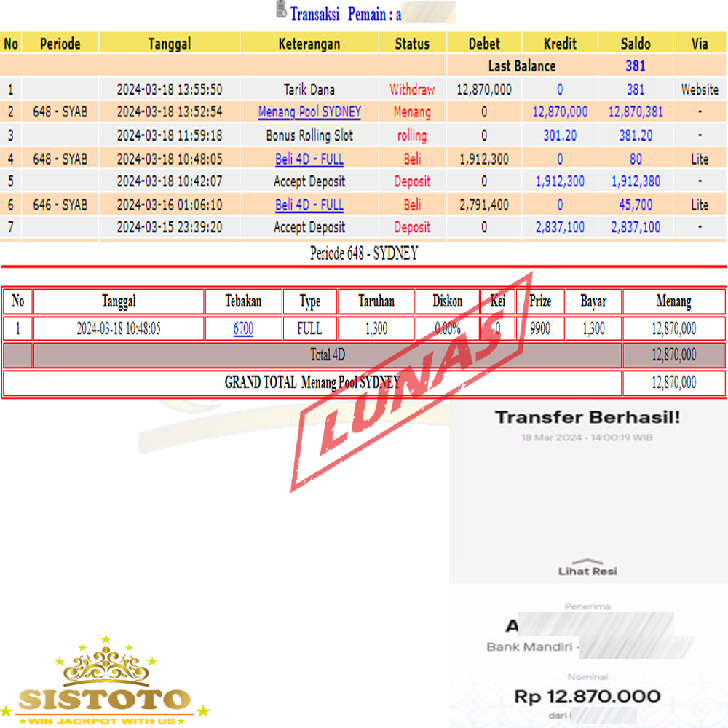Click the Last Balance value 381
This screenshot has width=728, height=728.
click(635, 66)
